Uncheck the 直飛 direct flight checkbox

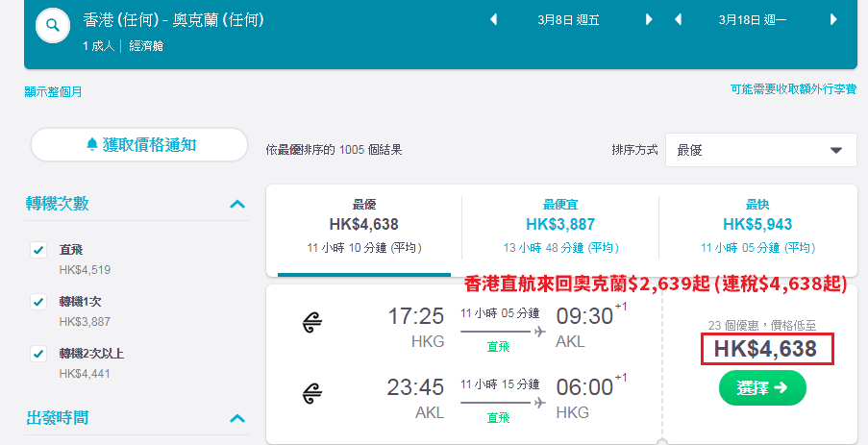38,250
